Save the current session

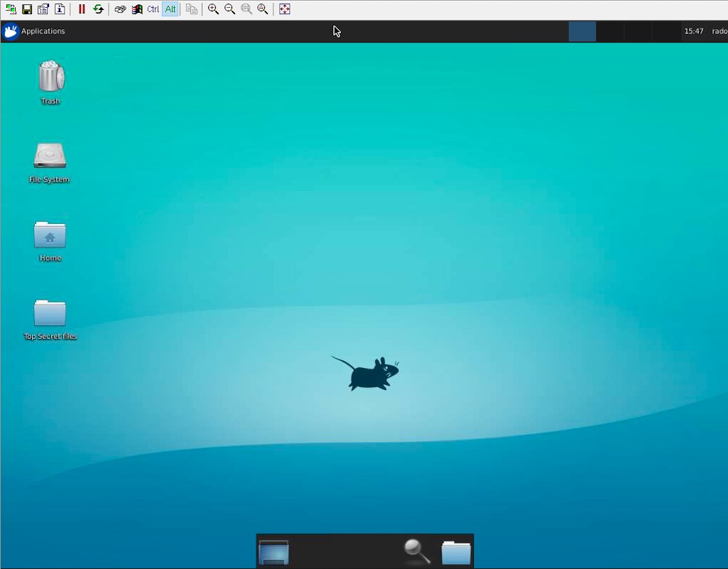[26, 9]
